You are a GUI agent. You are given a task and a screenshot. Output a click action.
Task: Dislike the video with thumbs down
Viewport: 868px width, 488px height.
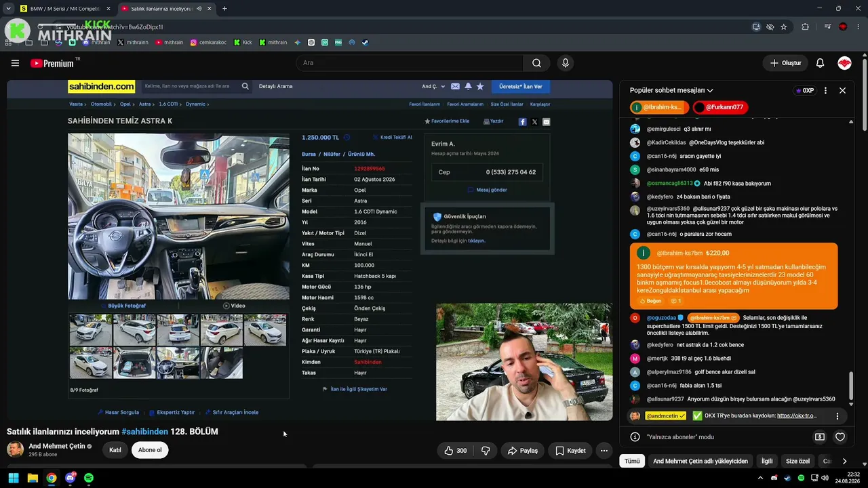[486, 451]
